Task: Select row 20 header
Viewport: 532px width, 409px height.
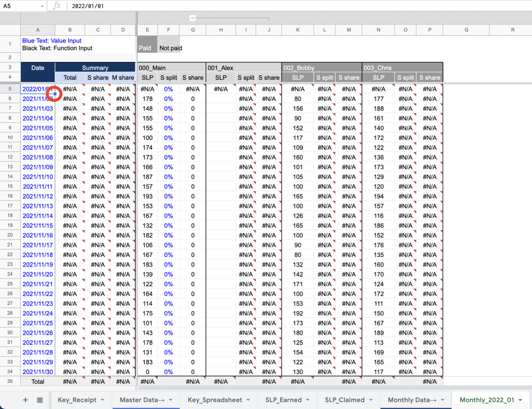Action: point(10,235)
